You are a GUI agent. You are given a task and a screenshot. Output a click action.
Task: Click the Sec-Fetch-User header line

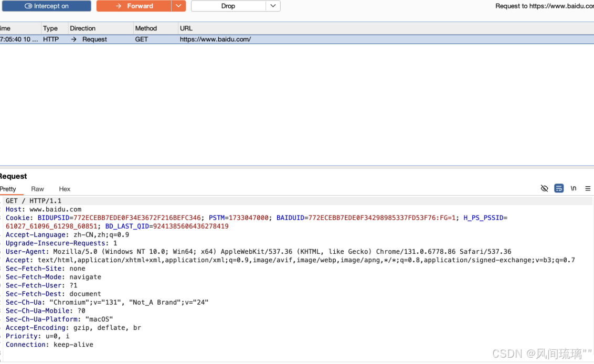point(41,286)
